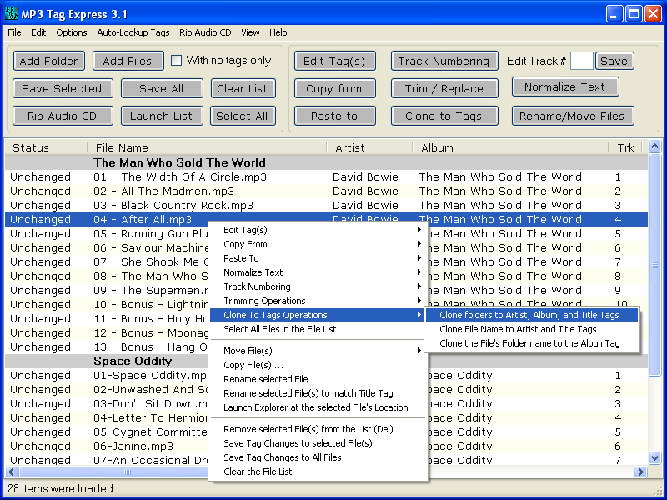
Task: Toggle the With no tags only checkbox
Action: (x=176, y=61)
